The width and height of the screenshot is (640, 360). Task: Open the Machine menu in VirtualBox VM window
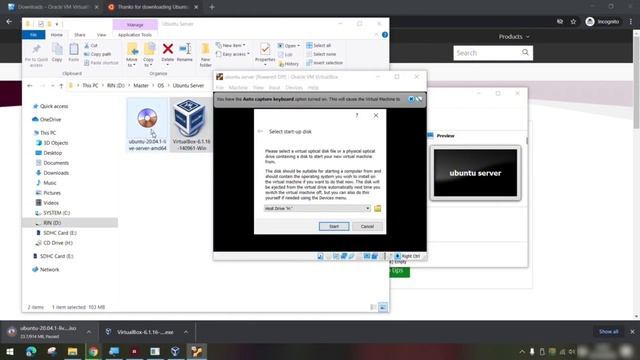[238, 88]
